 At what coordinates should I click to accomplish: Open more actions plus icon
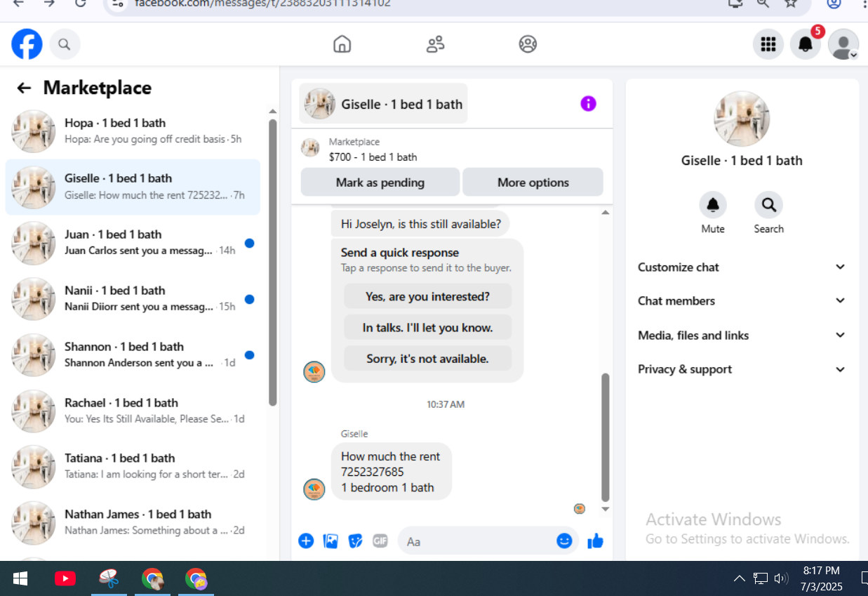[x=306, y=541]
